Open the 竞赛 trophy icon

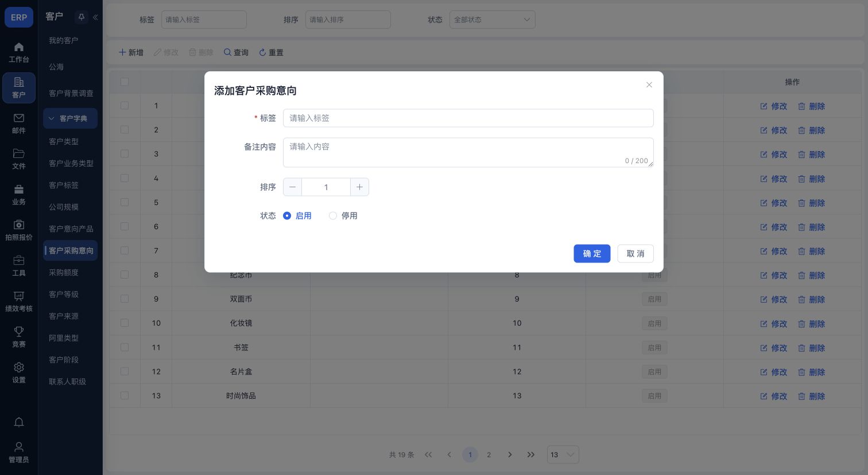click(19, 331)
